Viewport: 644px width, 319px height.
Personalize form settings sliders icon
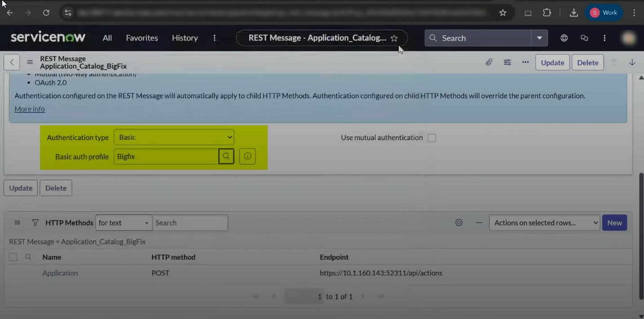[507, 62]
